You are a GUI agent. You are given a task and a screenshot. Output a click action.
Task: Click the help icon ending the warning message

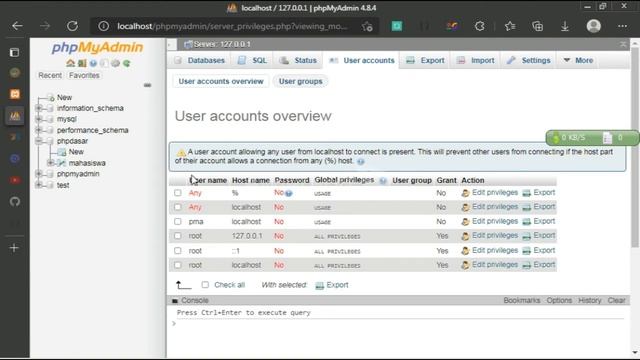[361, 162]
